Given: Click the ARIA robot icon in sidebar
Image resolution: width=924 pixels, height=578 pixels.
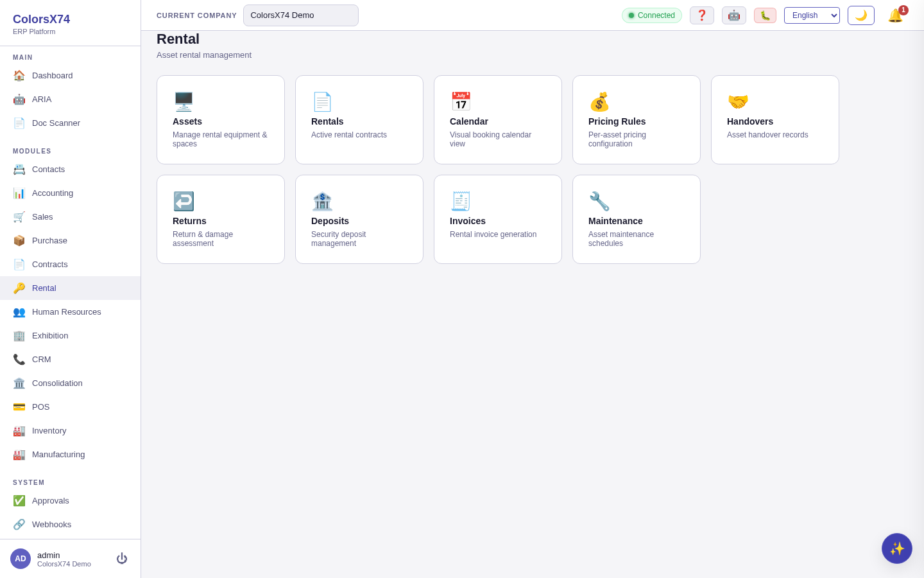Looking at the screenshot, I should pos(19,99).
